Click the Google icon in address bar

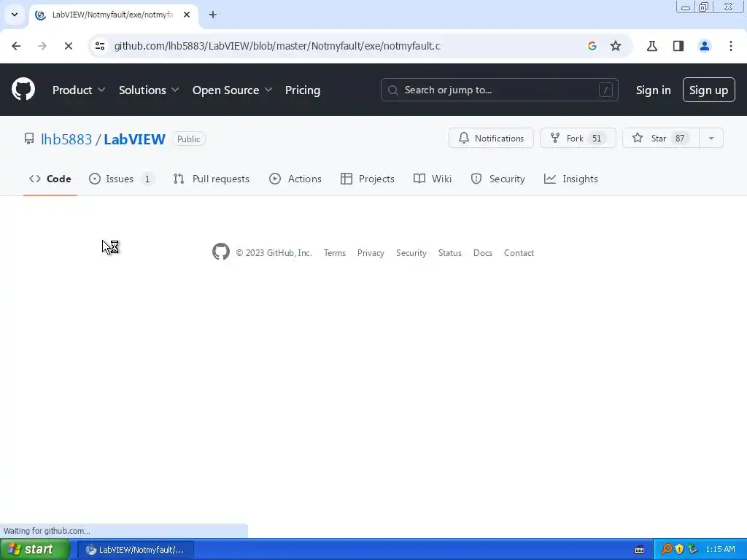pyautogui.click(x=592, y=46)
